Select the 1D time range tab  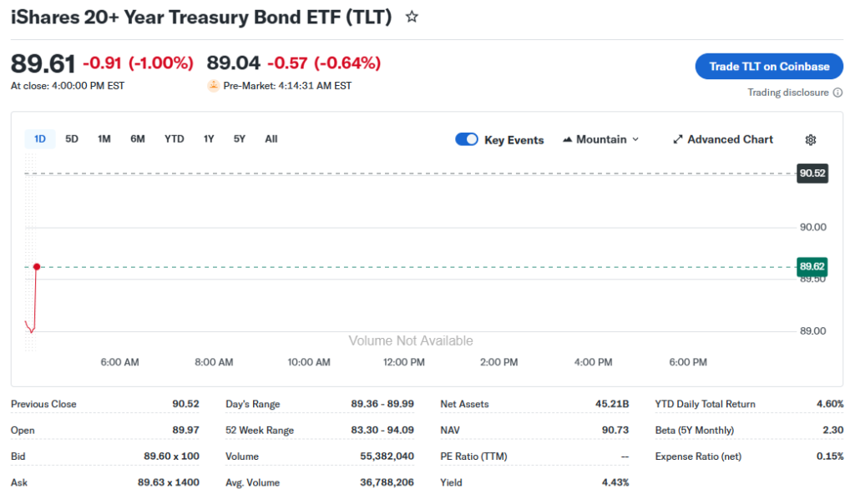coord(40,139)
